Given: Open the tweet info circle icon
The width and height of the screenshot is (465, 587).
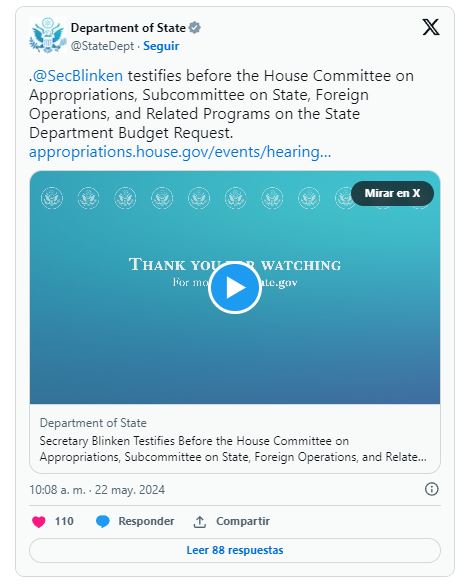Looking at the screenshot, I should tap(431, 489).
